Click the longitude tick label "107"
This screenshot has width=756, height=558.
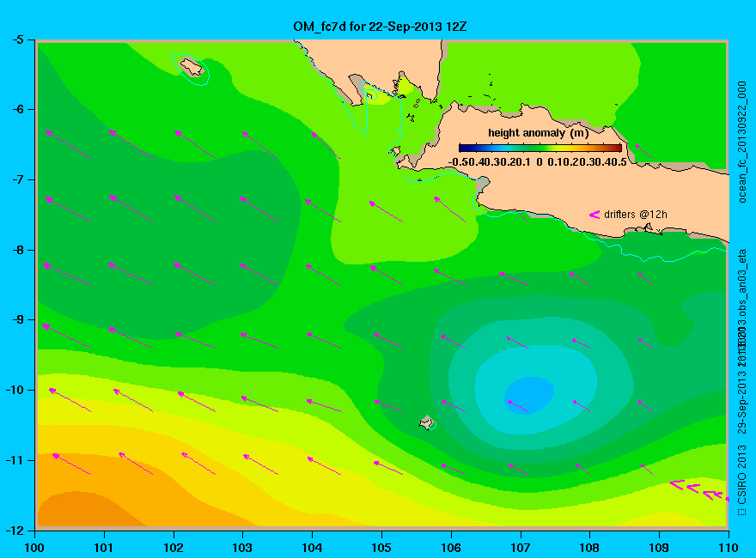(521, 548)
